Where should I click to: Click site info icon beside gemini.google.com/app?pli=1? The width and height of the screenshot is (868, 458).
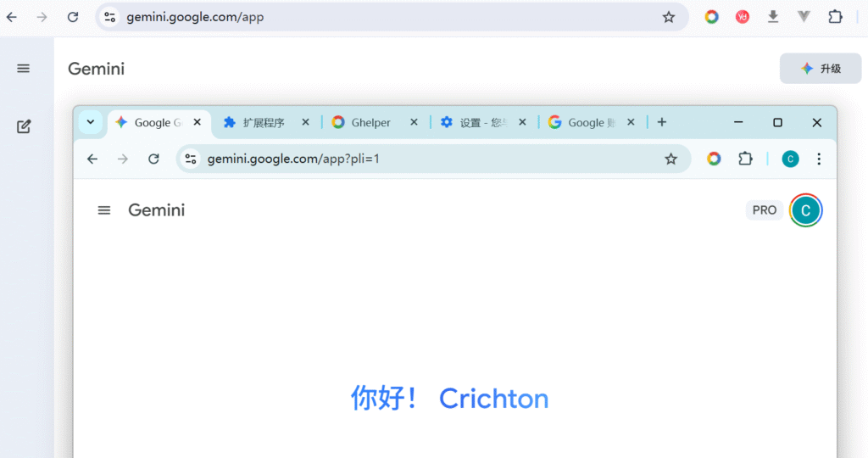pos(191,159)
